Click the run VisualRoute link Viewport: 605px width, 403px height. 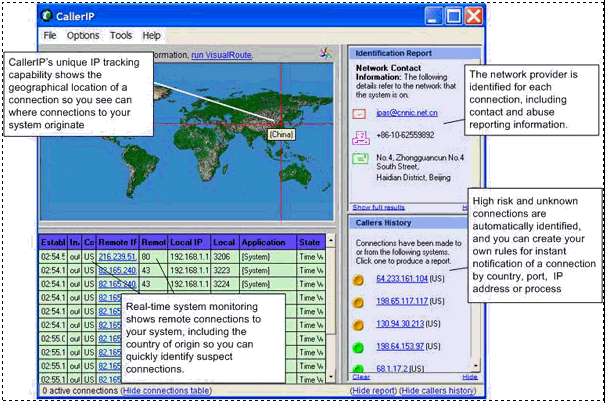click(x=222, y=55)
